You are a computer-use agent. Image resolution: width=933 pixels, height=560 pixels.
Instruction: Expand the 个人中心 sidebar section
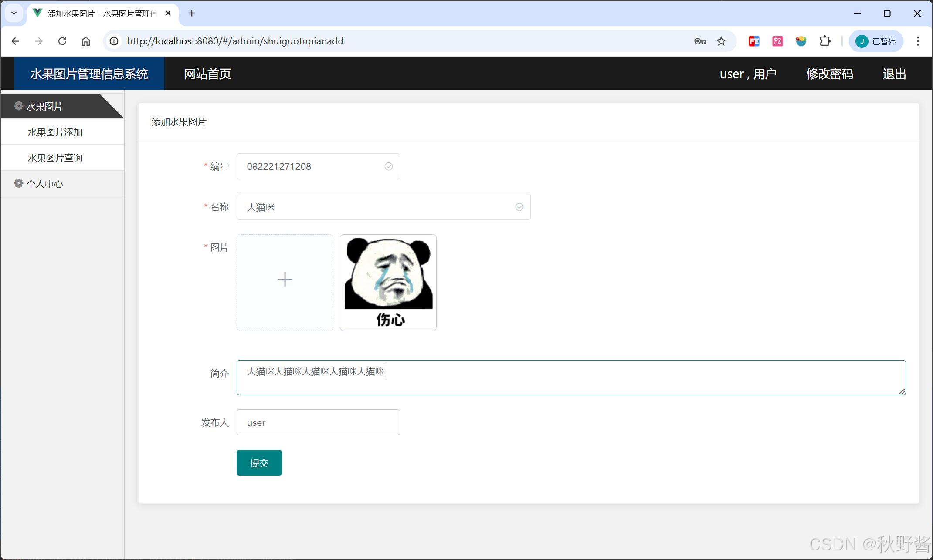[44, 184]
